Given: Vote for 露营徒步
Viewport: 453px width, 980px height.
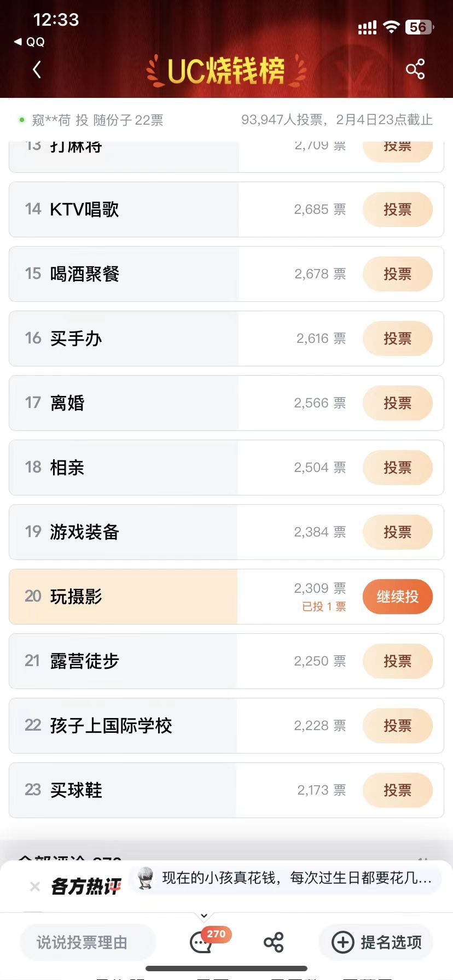Looking at the screenshot, I should point(398,661).
